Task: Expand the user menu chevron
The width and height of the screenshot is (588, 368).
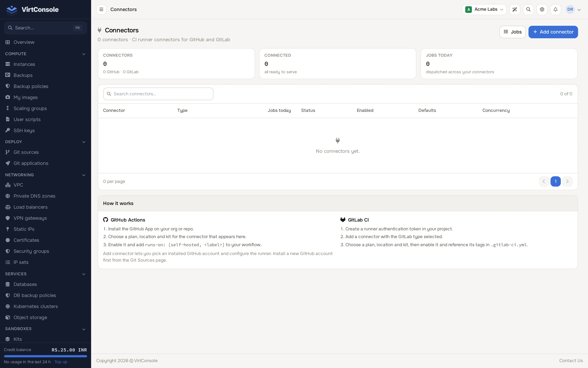Action: point(579,10)
